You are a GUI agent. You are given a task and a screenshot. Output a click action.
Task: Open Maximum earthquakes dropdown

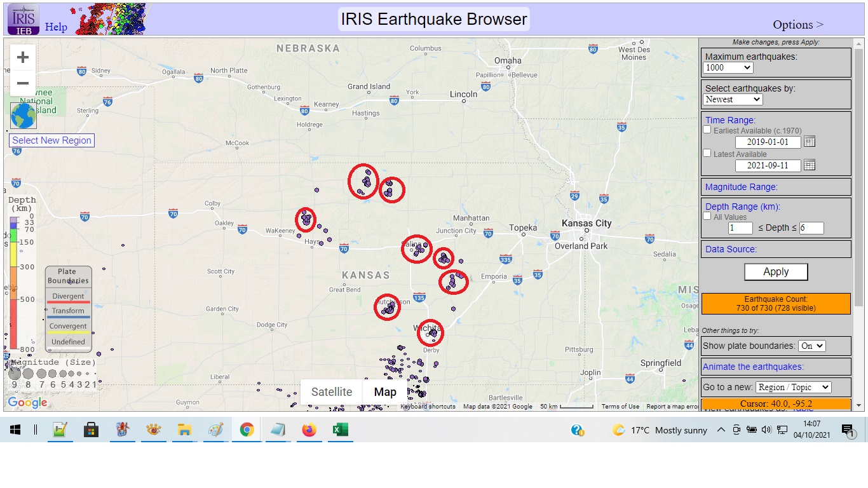728,67
